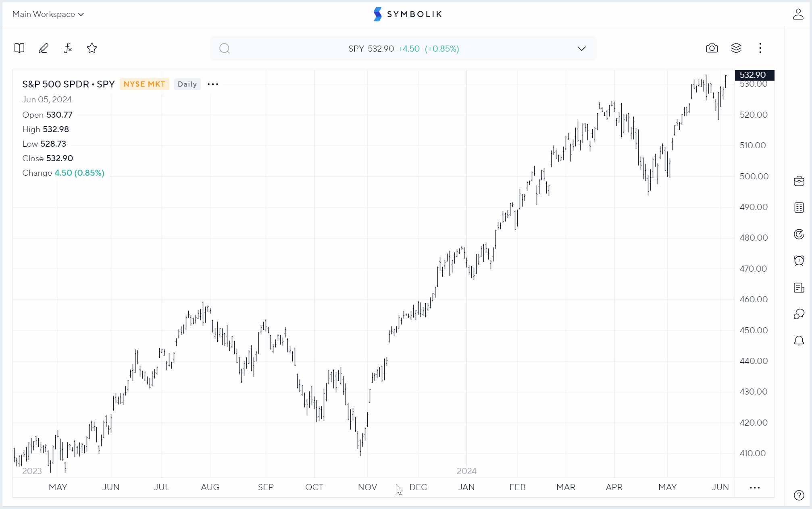Click the 2024 year marker
812x509 pixels.
point(466,471)
